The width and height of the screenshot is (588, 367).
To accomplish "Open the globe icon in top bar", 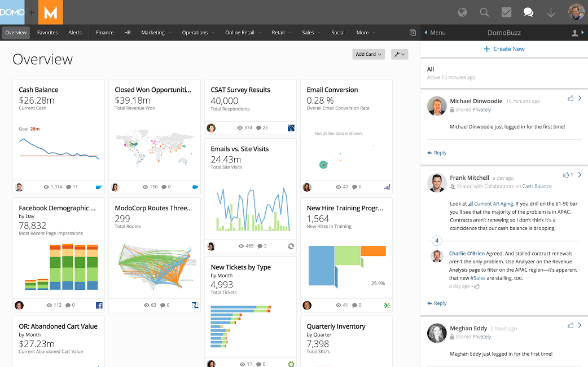I will 462,12.
